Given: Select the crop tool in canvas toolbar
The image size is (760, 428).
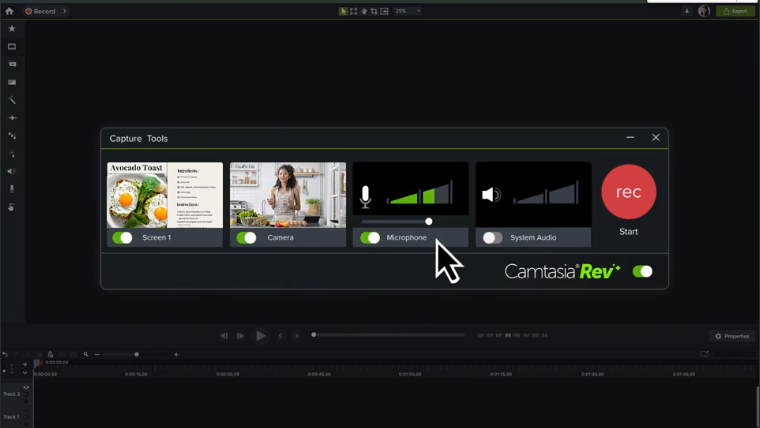Looking at the screenshot, I should pos(374,11).
